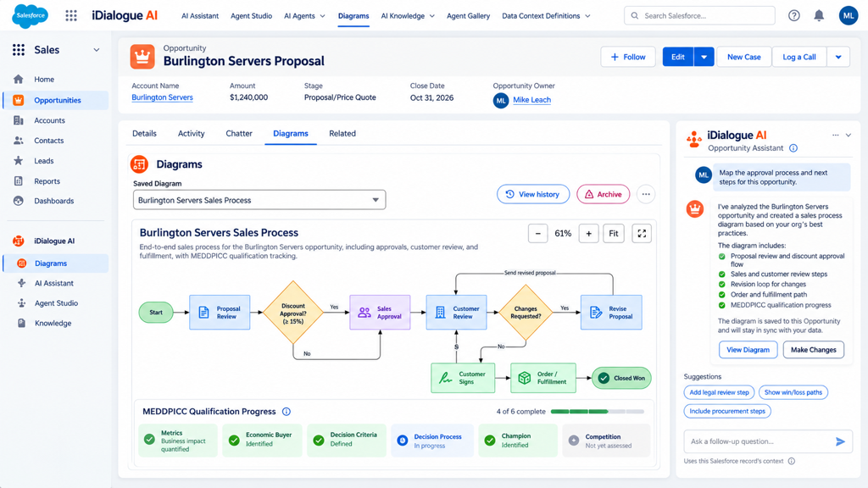Click the Decision Process in-progress card

(431, 441)
